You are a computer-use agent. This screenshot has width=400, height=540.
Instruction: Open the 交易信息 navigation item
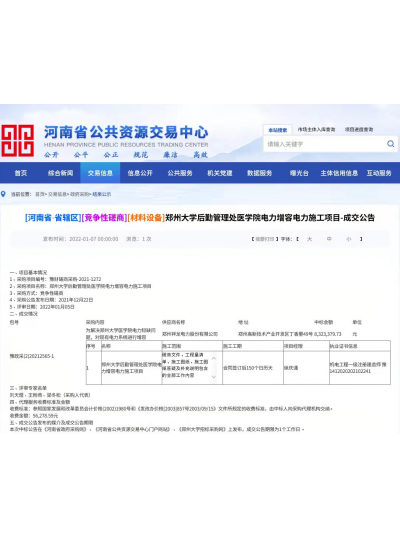[x=100, y=173]
